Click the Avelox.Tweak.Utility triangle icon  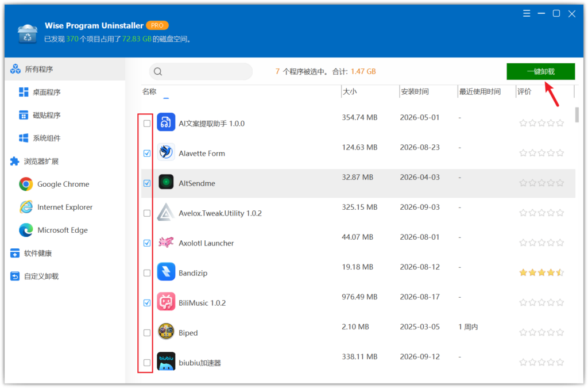[x=166, y=212]
